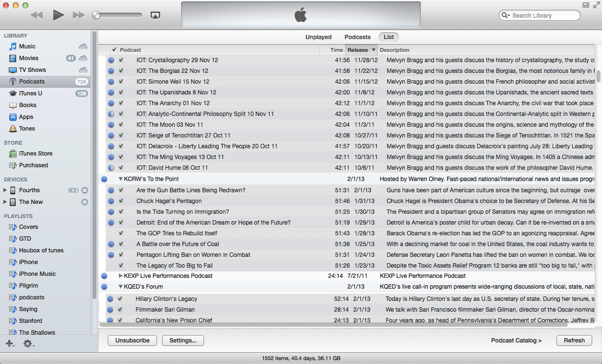602x364 pixels.
Task: Switch to the List tab
Action: (x=389, y=37)
